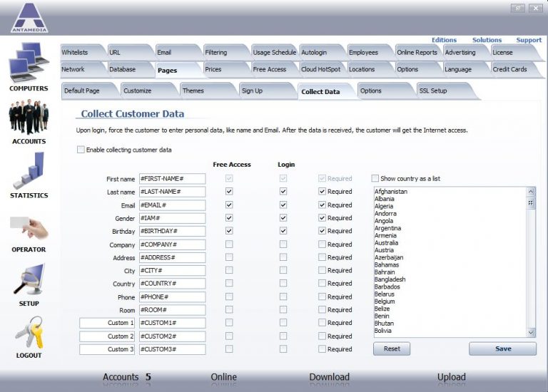This screenshot has width=548, height=392.
Task: Open the Solutions link
Action: click(487, 40)
